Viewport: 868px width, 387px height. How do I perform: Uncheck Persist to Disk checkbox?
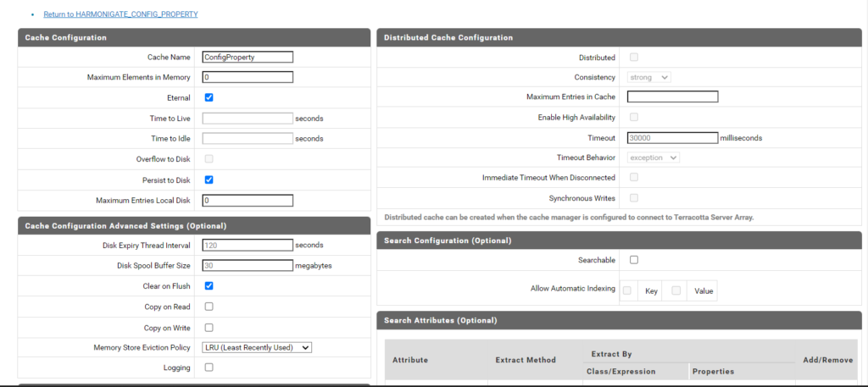(x=209, y=180)
